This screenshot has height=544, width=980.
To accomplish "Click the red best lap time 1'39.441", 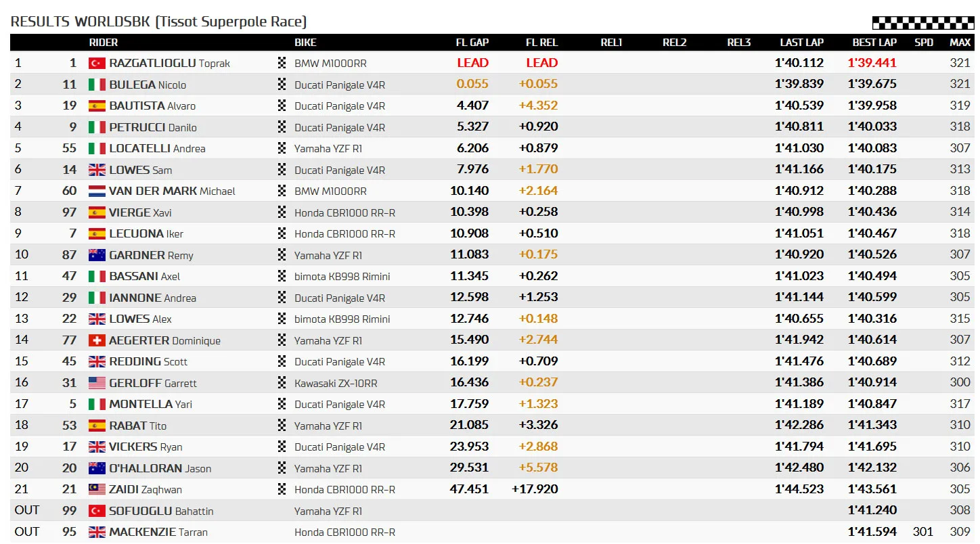I will [x=872, y=63].
